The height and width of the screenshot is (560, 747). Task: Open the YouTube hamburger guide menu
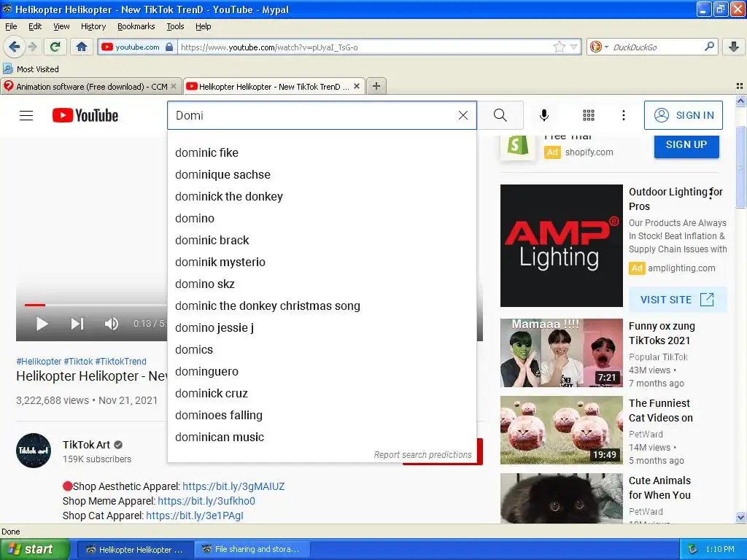pyautogui.click(x=26, y=115)
